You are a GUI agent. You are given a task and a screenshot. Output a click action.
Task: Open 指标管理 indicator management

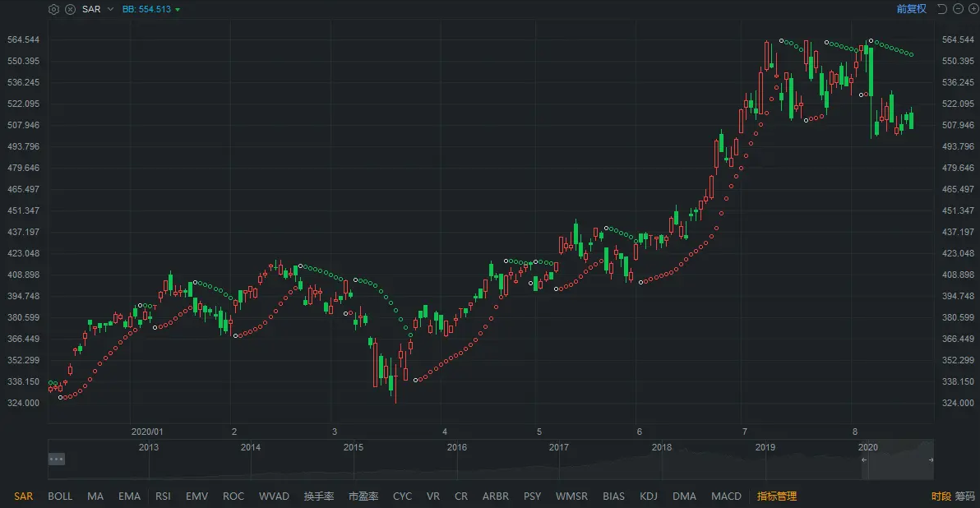(x=777, y=496)
